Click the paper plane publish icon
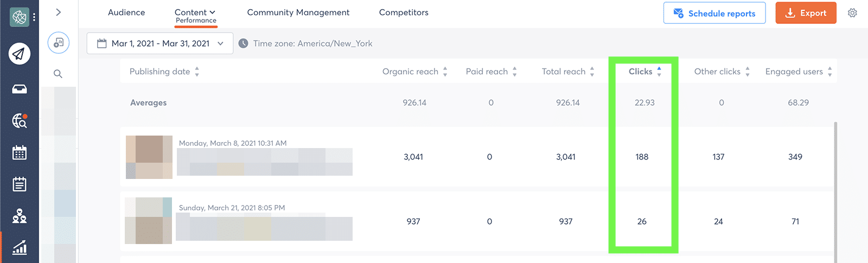The image size is (868, 263). point(20,54)
